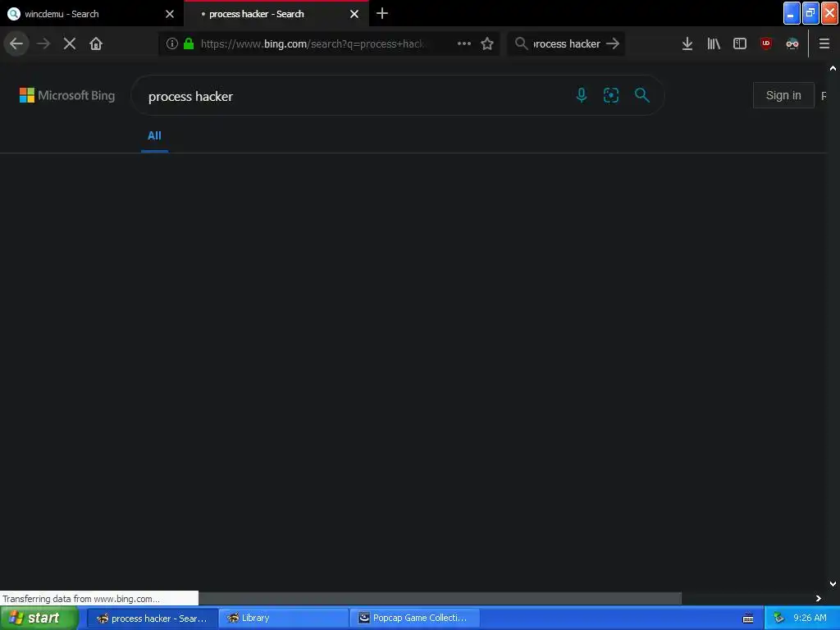Image resolution: width=840 pixels, height=630 pixels.
Task: Start voice search with the Bing microphone
Action: pyautogui.click(x=582, y=95)
